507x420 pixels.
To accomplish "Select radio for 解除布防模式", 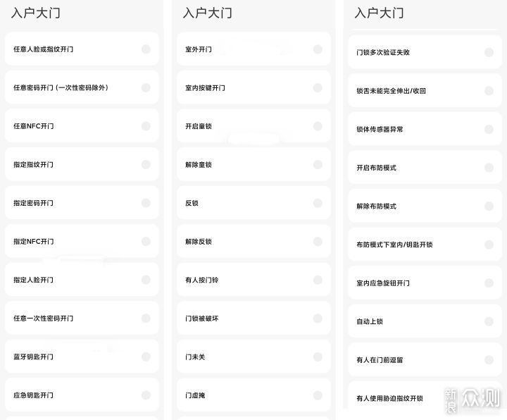I will 489,206.
